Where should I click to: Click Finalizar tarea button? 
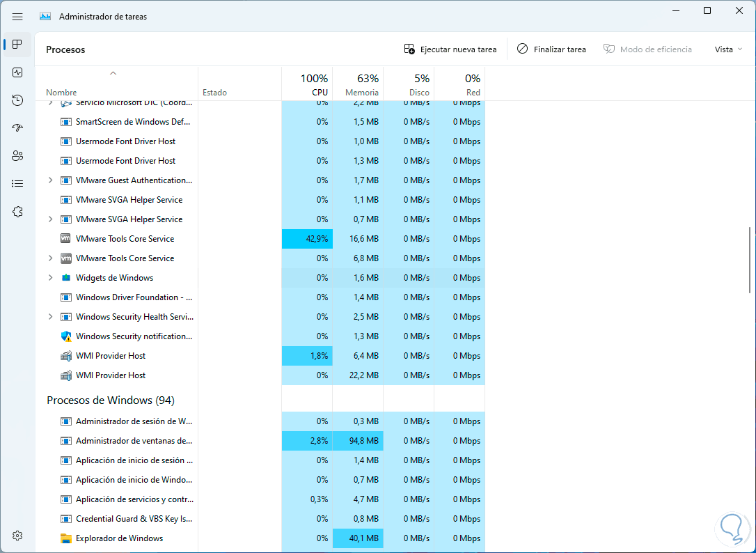tap(551, 49)
